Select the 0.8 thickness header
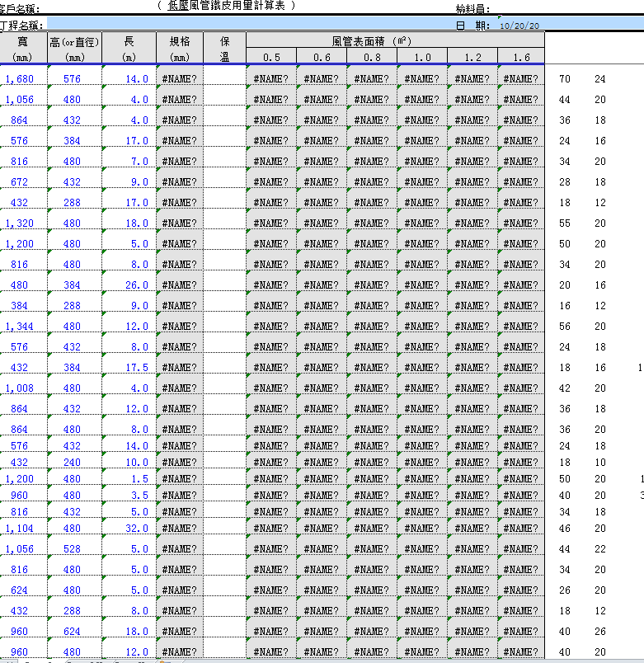The height and width of the screenshot is (663, 644). (372, 57)
